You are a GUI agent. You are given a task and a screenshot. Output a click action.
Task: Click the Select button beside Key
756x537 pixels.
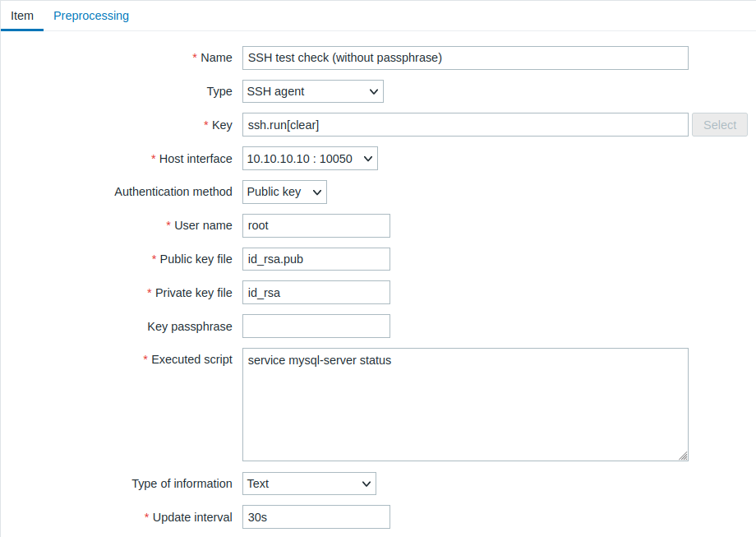[x=720, y=125]
